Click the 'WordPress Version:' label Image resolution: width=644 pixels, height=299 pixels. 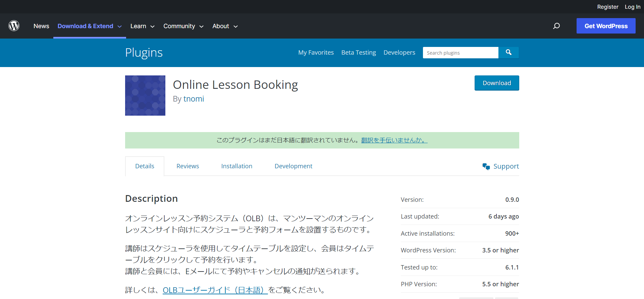point(428,250)
